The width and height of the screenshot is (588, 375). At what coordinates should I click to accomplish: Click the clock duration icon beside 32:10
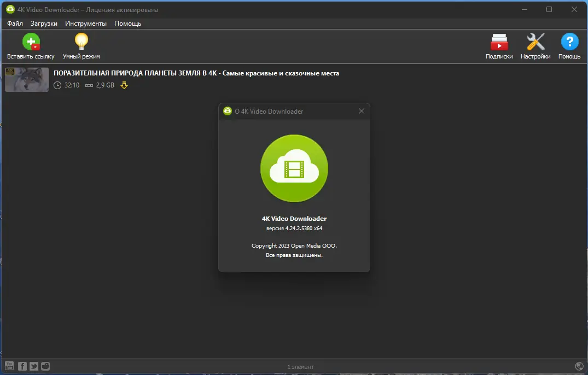click(57, 85)
